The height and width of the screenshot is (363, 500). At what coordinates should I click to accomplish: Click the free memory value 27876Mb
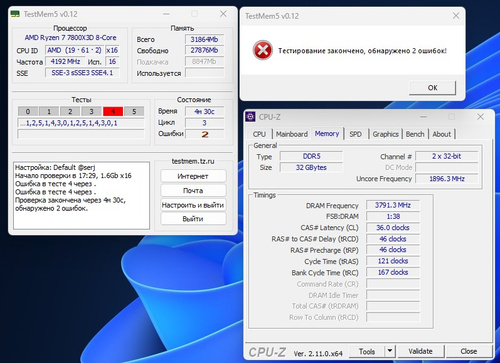point(204,50)
